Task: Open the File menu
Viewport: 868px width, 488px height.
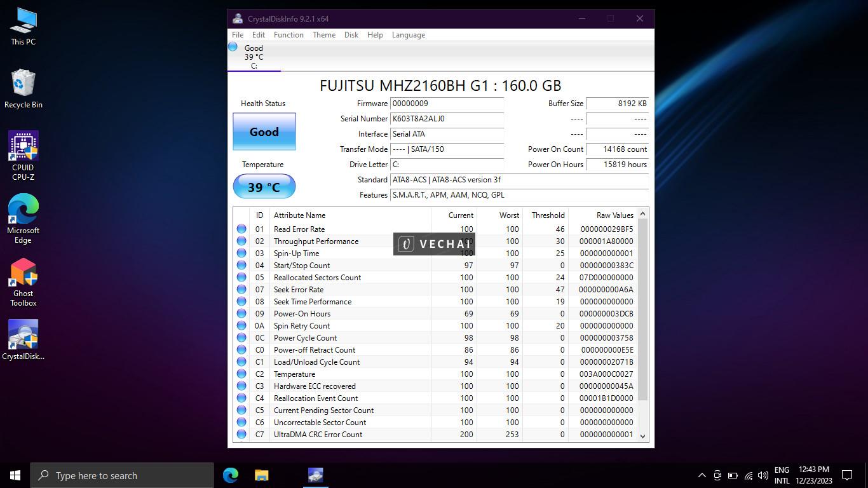Action: (x=238, y=35)
